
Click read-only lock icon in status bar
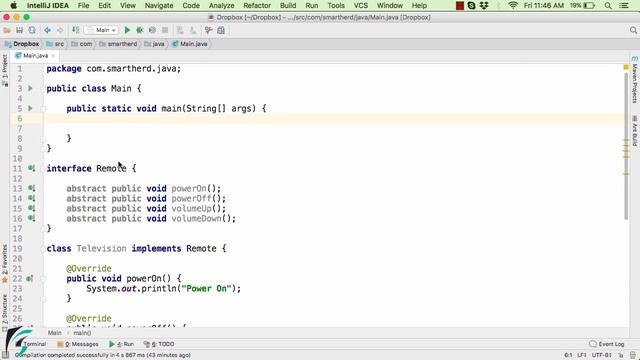621,355
